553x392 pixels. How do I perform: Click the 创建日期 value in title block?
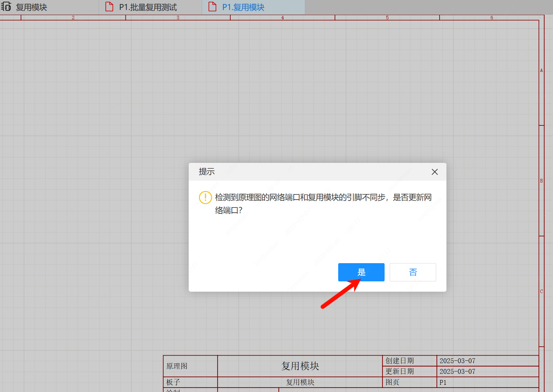pyautogui.click(x=457, y=361)
